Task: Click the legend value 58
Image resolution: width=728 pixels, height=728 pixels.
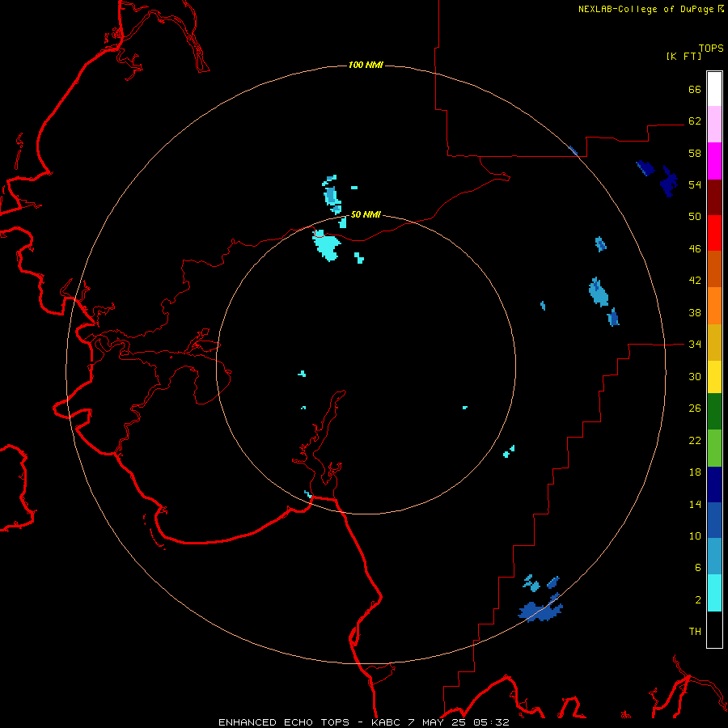Action: 695,153
